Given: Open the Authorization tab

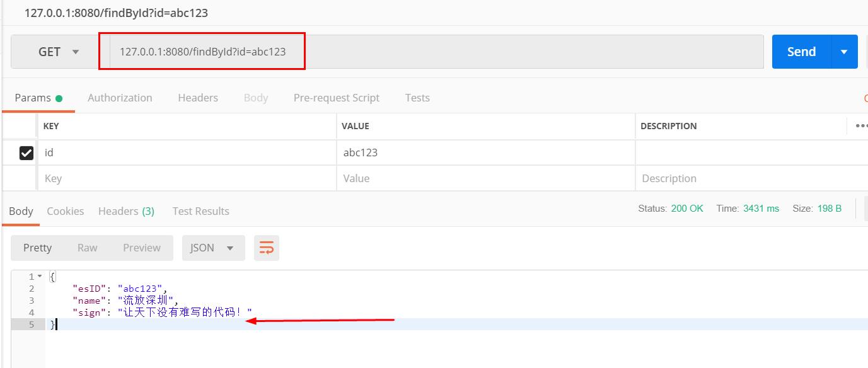Looking at the screenshot, I should [x=120, y=98].
